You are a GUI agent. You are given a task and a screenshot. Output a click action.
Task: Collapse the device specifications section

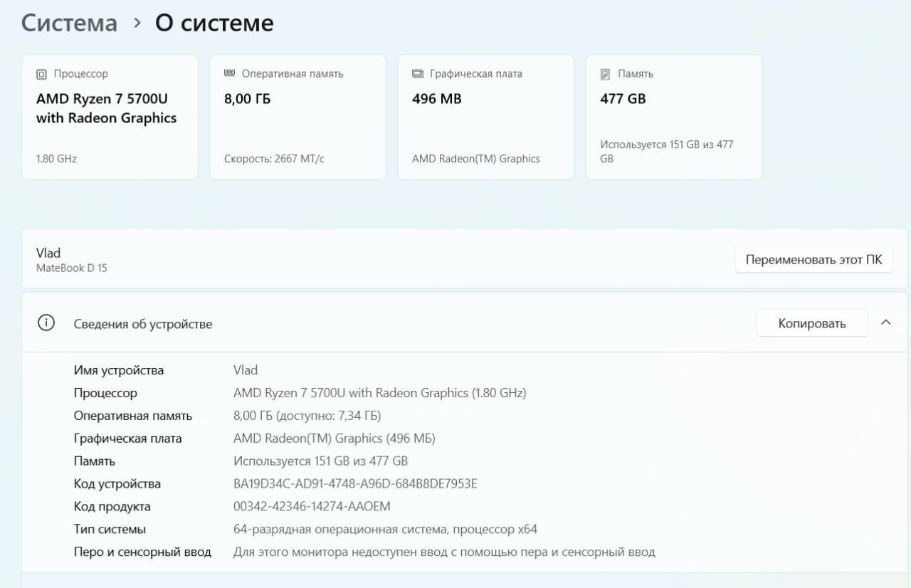coord(886,322)
